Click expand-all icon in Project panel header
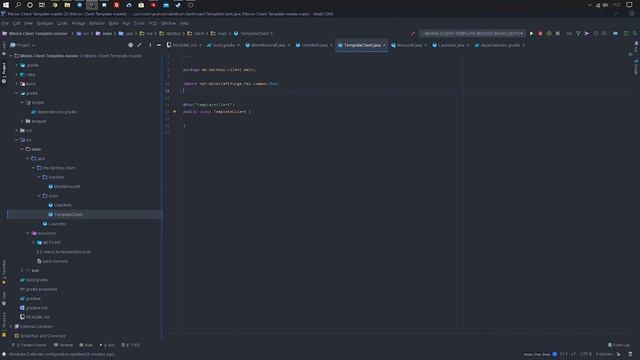The image size is (640, 360). pos(140,45)
